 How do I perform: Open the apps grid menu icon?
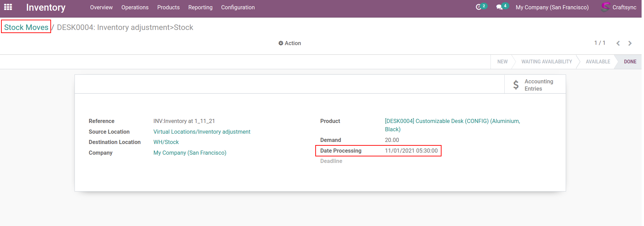tap(8, 7)
